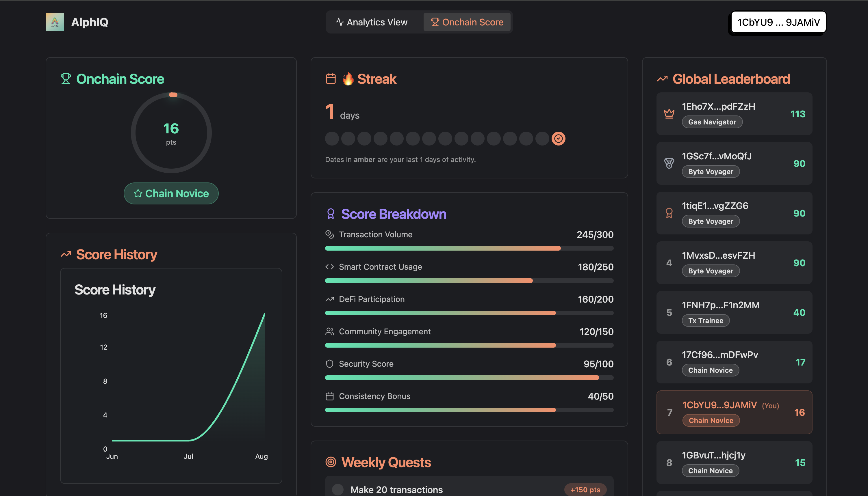
Task: Click the AlphIQ logo
Action: click(55, 22)
